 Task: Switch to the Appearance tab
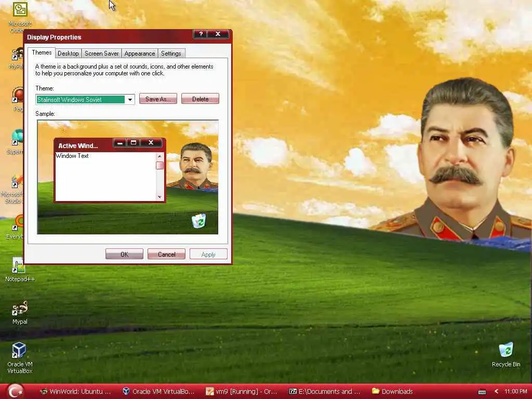click(139, 54)
